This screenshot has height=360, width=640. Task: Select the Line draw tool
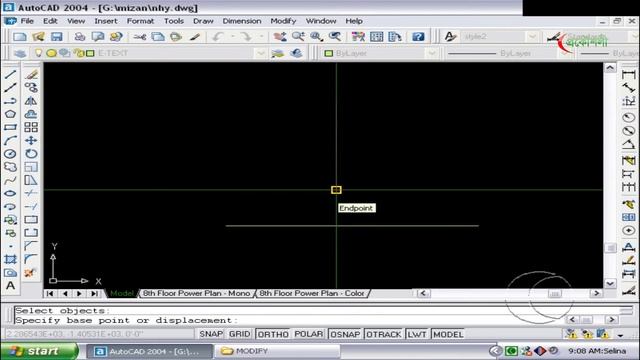[x=10, y=74]
